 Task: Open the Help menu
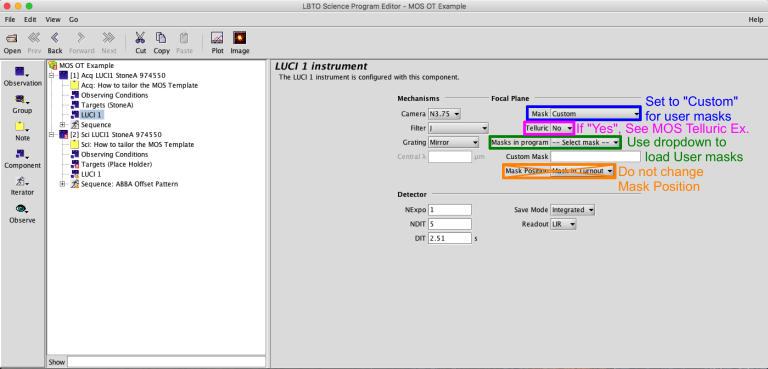coord(755,20)
